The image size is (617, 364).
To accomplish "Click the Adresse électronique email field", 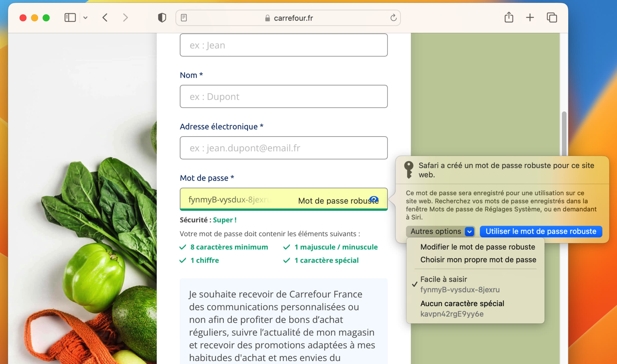I will coord(284,148).
